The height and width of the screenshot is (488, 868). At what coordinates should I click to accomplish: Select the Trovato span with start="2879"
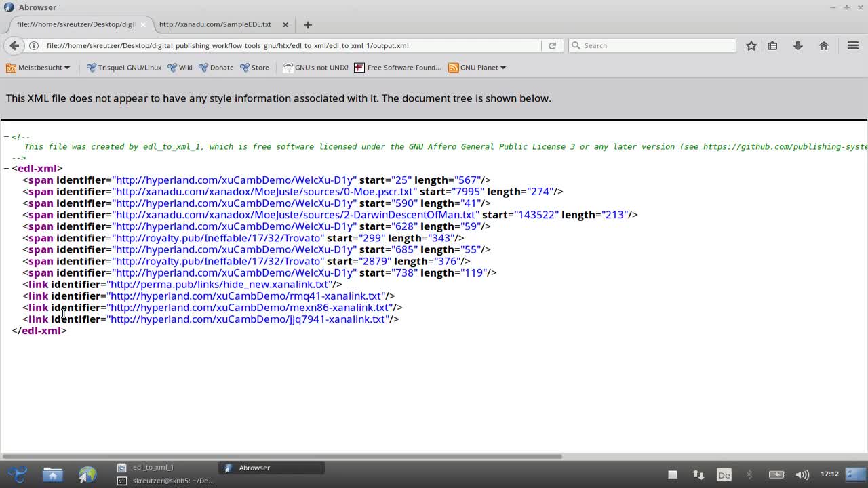pyautogui.click(x=246, y=261)
